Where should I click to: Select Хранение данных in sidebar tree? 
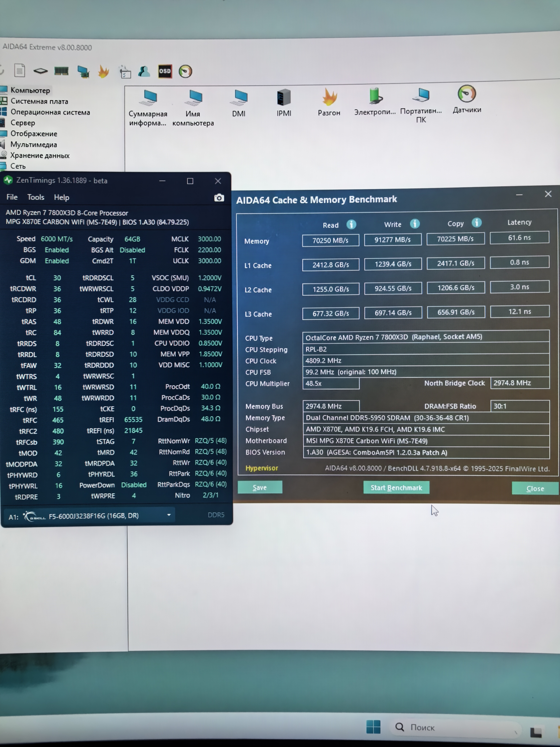pos(40,155)
